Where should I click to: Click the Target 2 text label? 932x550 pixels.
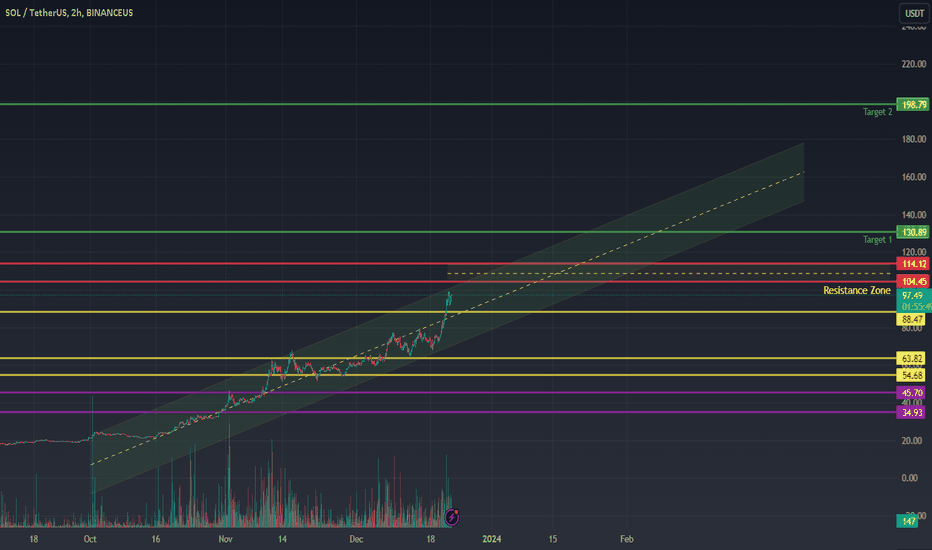pos(877,112)
